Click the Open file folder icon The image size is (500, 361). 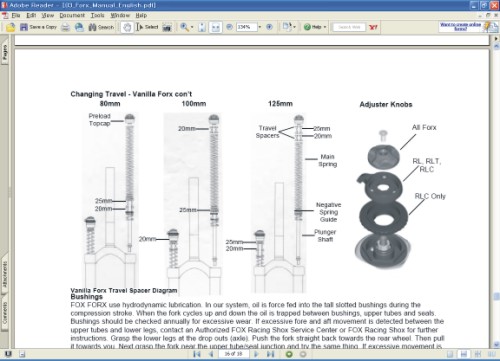(x=11, y=27)
